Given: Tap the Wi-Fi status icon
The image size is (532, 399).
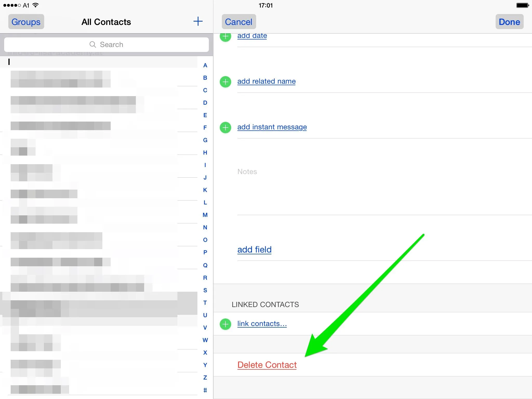Looking at the screenshot, I should tap(36, 5).
